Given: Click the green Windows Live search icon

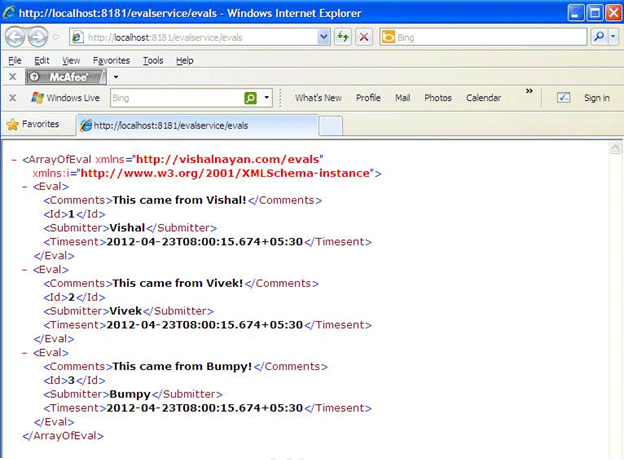Looking at the screenshot, I should click(250, 98).
